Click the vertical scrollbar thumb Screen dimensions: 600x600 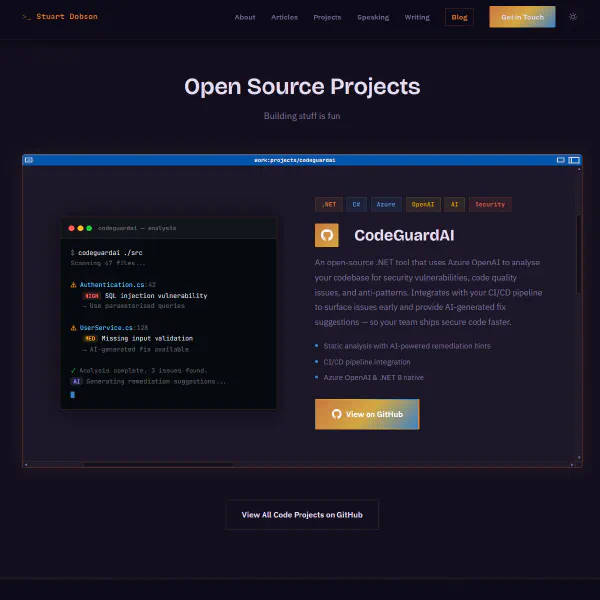(579, 254)
